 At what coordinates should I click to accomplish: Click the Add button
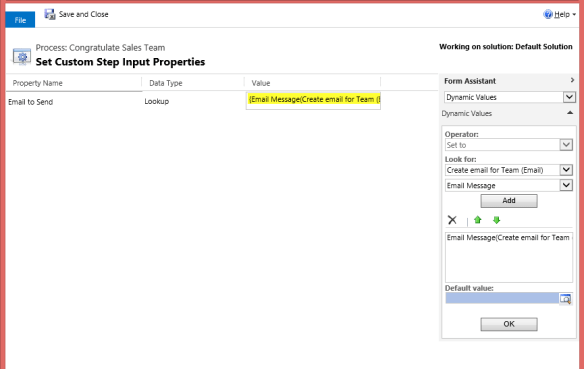pyautogui.click(x=509, y=201)
